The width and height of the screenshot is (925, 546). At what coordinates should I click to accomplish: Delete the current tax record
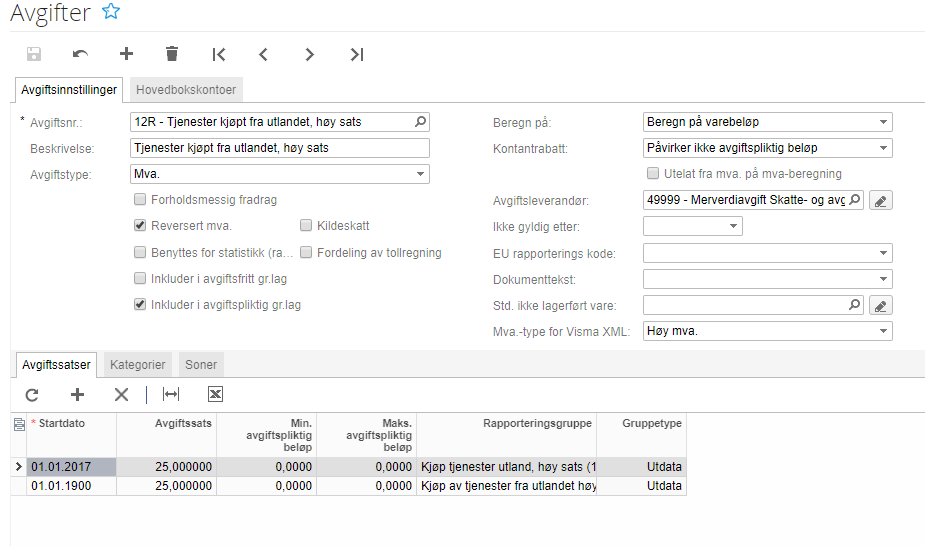172,54
